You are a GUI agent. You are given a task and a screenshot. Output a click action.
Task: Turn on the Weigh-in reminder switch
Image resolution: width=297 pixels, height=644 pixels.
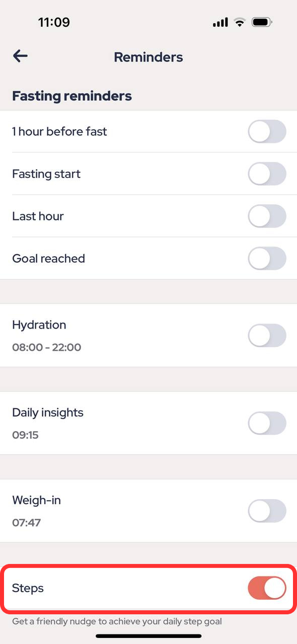(x=267, y=511)
